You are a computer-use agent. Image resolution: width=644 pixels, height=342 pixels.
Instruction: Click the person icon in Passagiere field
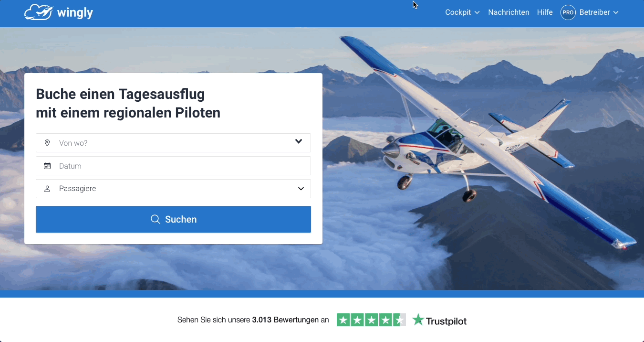point(47,189)
